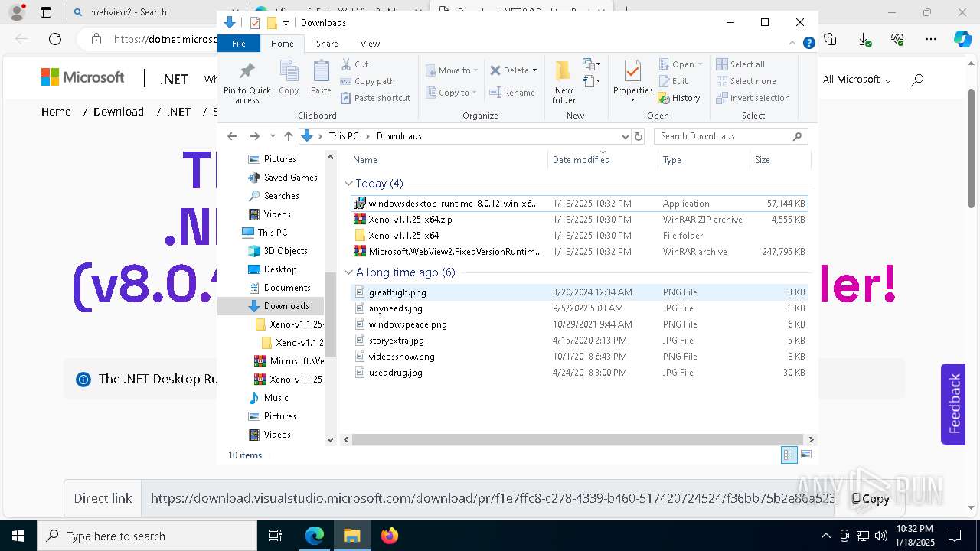Select Microsoft.WebView2.FixedVersionRuntime archive file
This screenshot has width=980, height=551.
(579, 252)
